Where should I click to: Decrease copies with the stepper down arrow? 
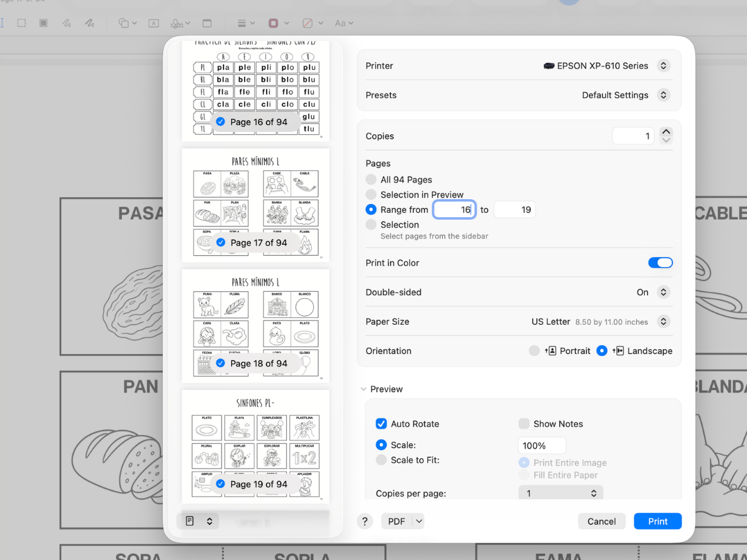tap(666, 141)
